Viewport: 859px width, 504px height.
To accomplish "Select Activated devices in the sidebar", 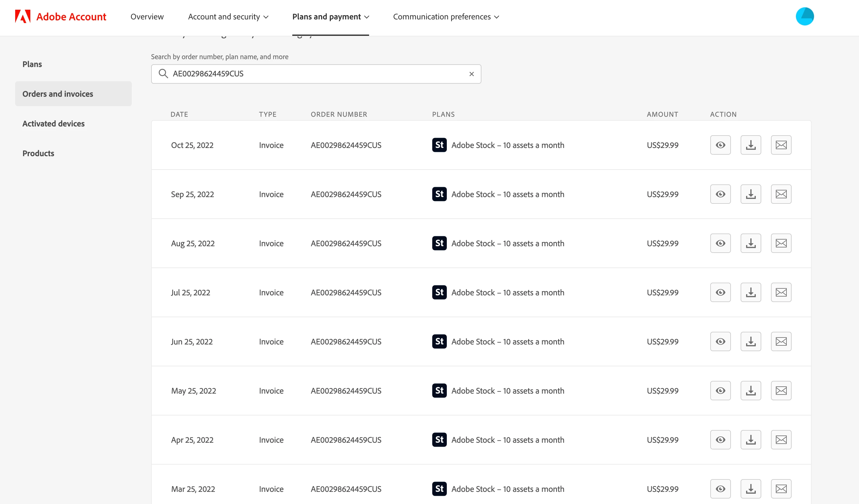I will 53,124.
